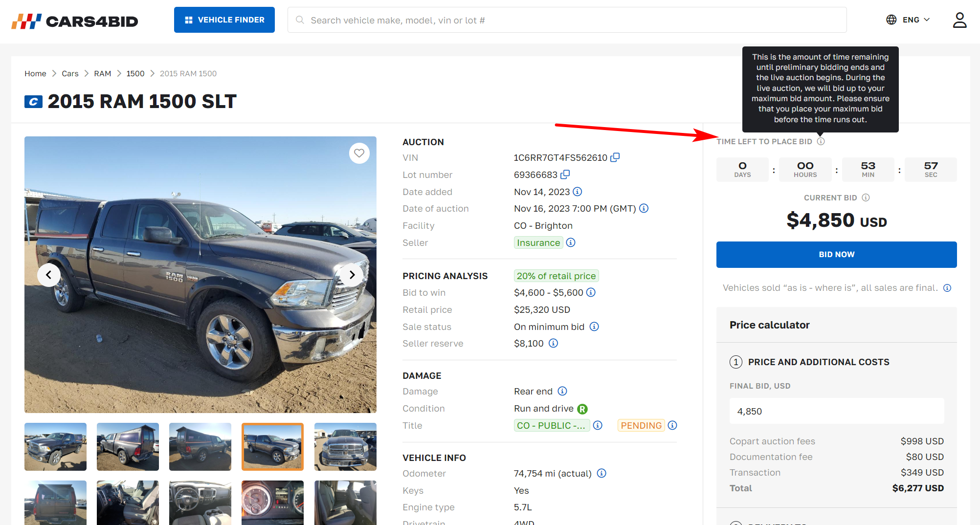Show info for Seller reserve $8,100

point(553,343)
